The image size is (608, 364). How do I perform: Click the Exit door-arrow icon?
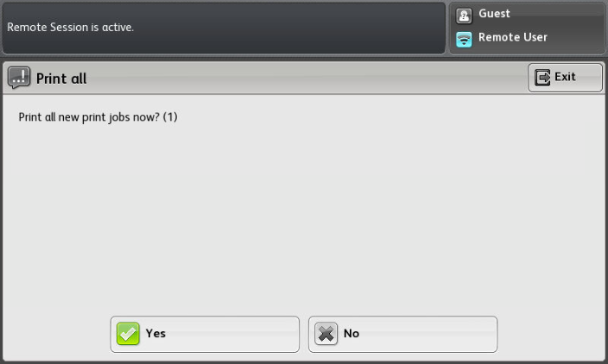(542, 77)
